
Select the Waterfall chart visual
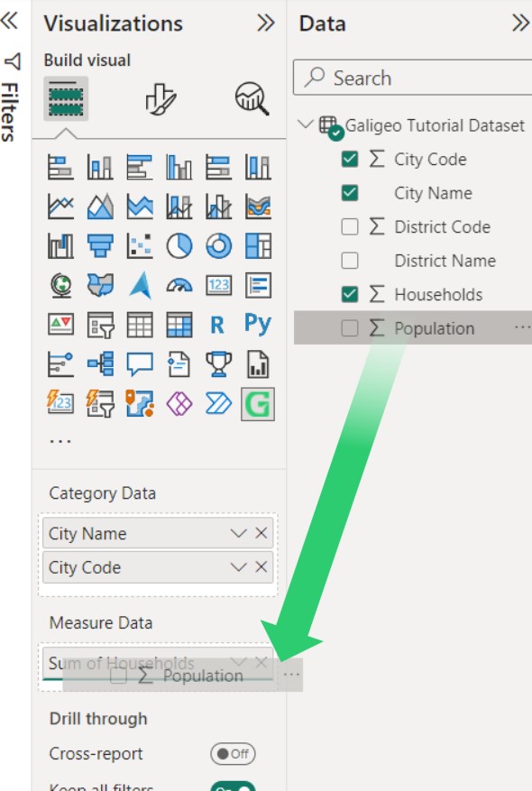60,245
